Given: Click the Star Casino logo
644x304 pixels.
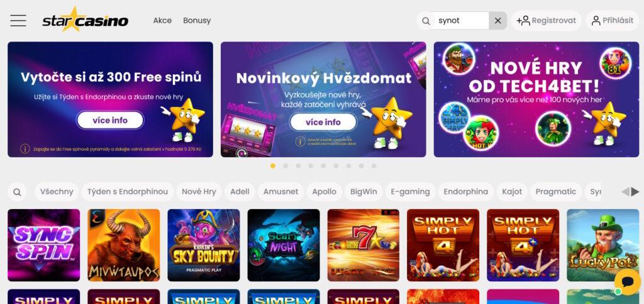Looking at the screenshot, I should [85, 20].
